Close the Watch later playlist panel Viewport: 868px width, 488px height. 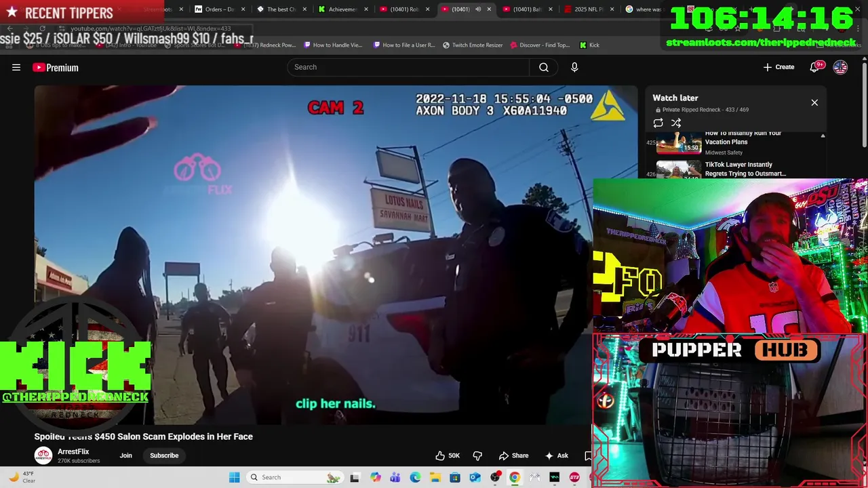(814, 102)
